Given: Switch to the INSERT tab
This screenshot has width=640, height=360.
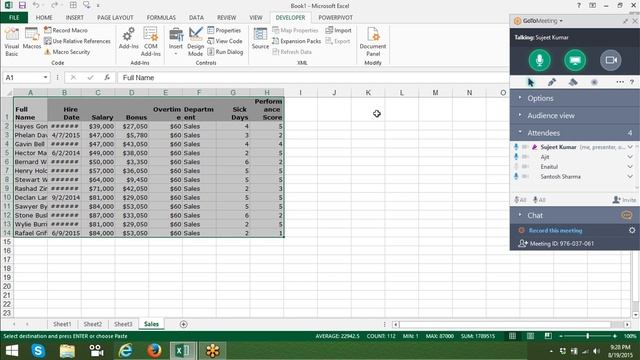Looking at the screenshot, I should coord(75,18).
